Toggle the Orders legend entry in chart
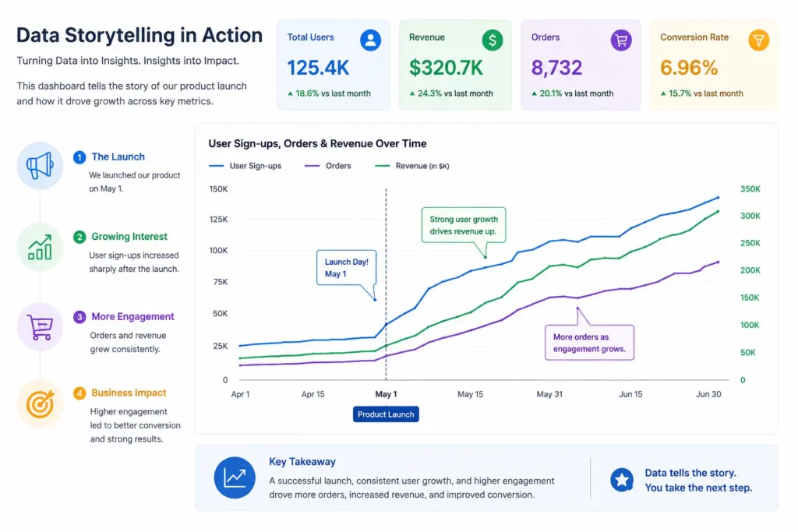 click(x=328, y=166)
